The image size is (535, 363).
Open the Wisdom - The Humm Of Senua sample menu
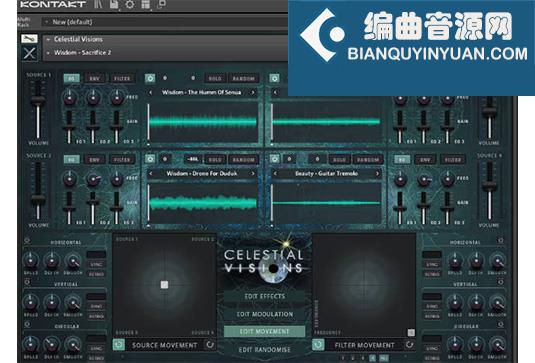point(201,92)
